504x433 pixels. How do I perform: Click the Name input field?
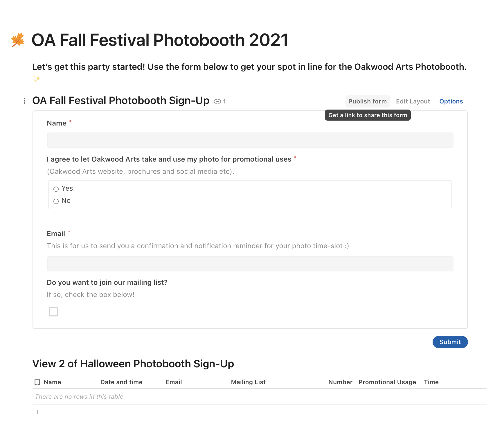coord(250,140)
